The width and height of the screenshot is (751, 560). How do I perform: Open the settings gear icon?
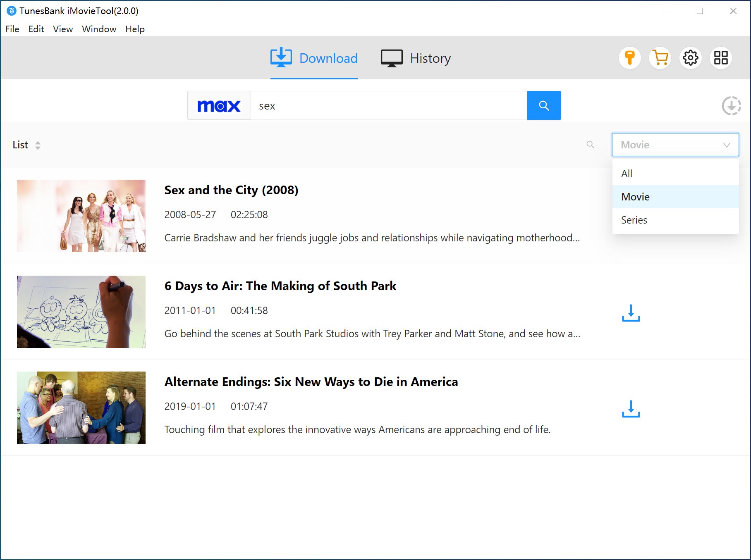tap(691, 58)
